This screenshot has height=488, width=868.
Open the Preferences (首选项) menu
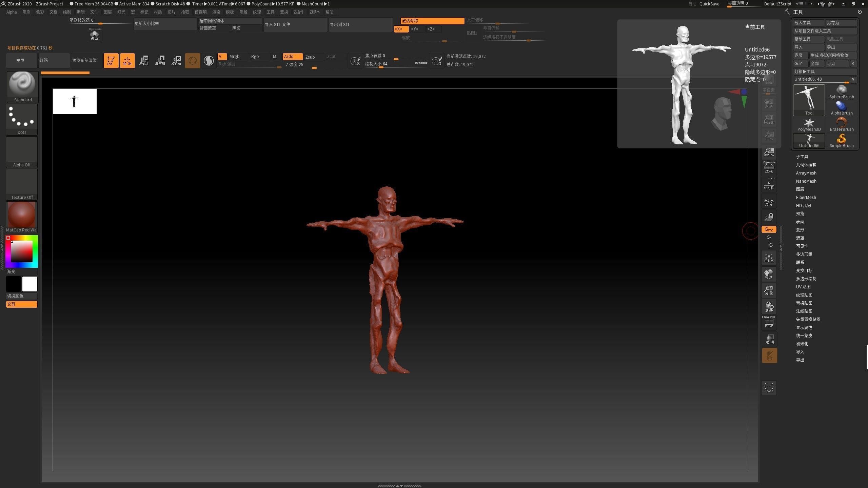pos(201,12)
